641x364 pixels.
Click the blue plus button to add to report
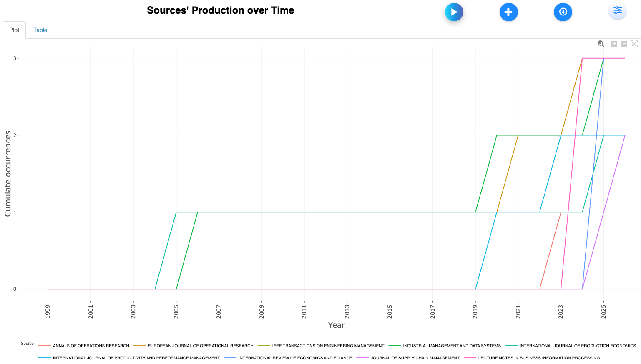coord(508,12)
